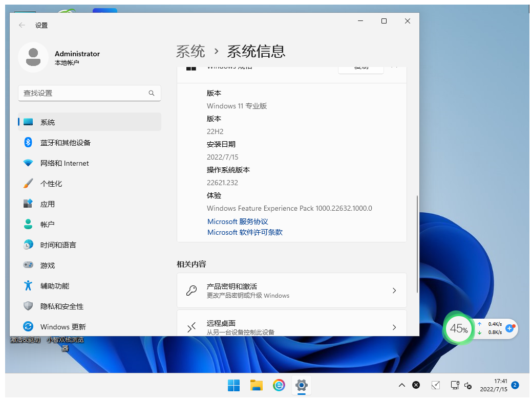The height and width of the screenshot is (401, 532).
Task: Click the key icon of product activation
Action: tap(191, 291)
